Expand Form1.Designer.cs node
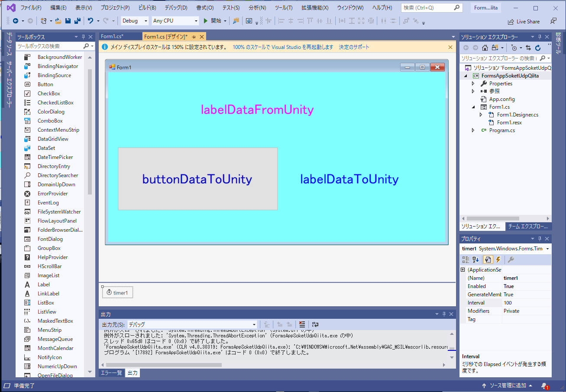Screen dimensions: 566x392 (481, 115)
